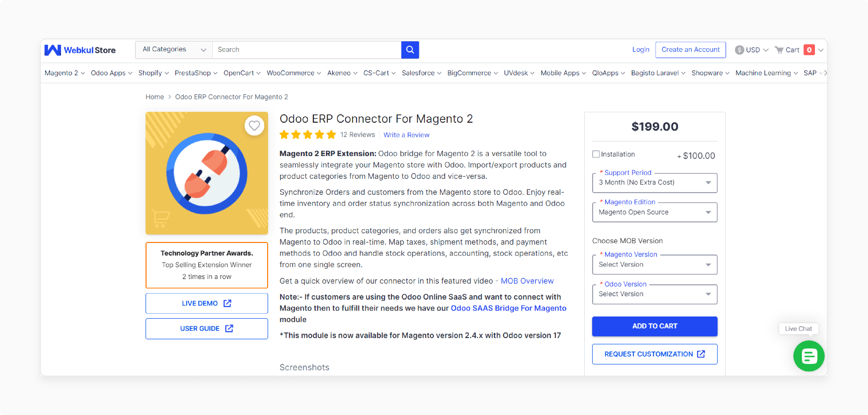Expand the cart dropdown chevron
Screen dimensions: 868x415
(x=821, y=50)
